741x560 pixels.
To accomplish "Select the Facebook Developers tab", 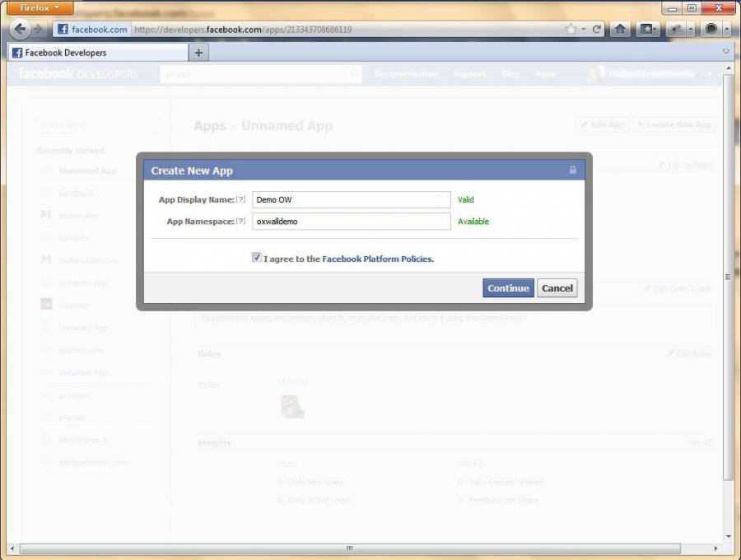I will click(x=98, y=53).
